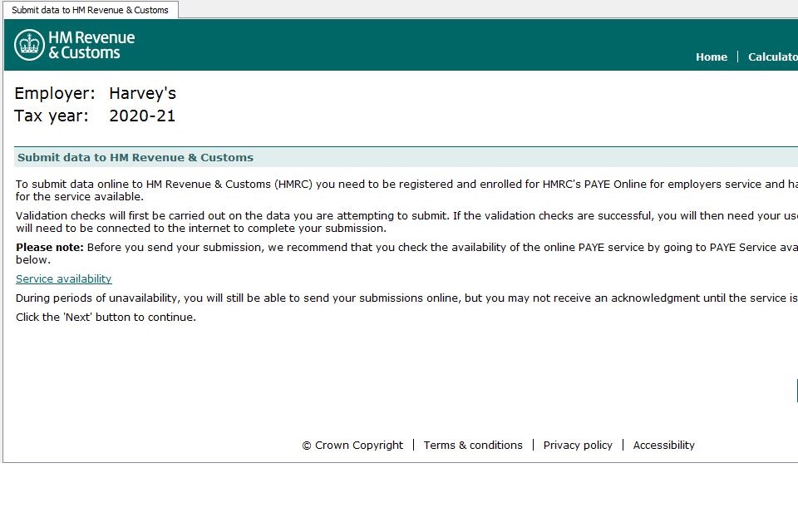798x532 pixels.
Task: Open the Home menu item
Action: (x=711, y=57)
